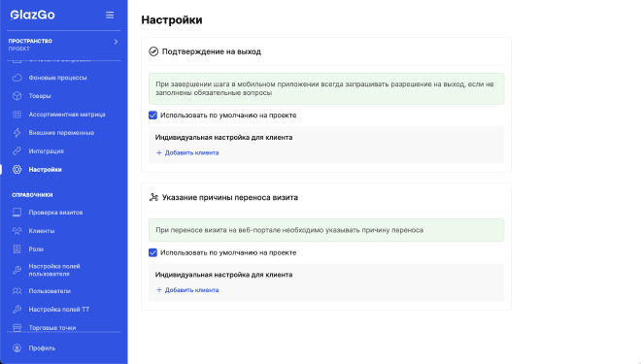Click the checkmark icon beside Подтверждение на выход
Screen dimensions: 641x364
point(153,51)
